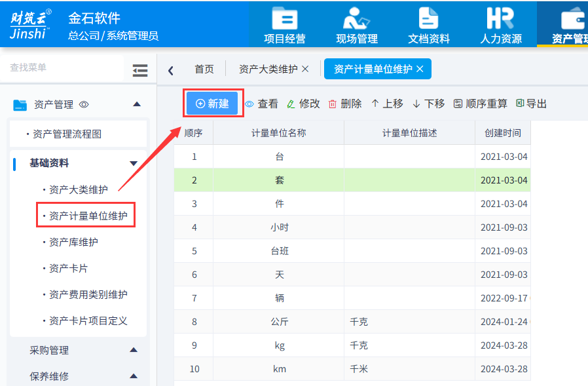Click the 采购管理 menu heading

(49, 351)
